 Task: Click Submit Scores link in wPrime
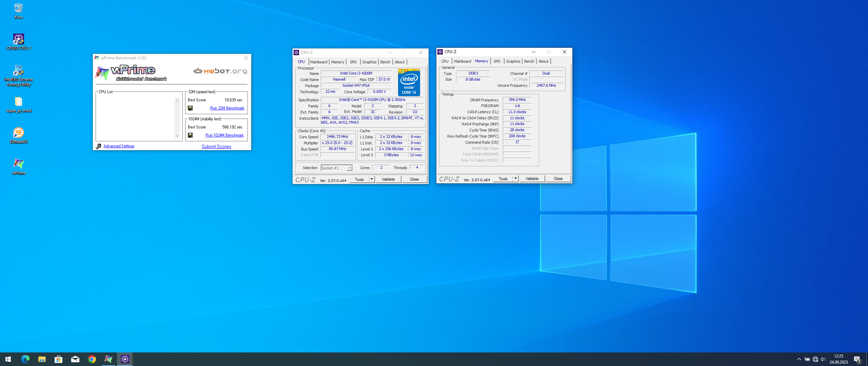(x=216, y=146)
